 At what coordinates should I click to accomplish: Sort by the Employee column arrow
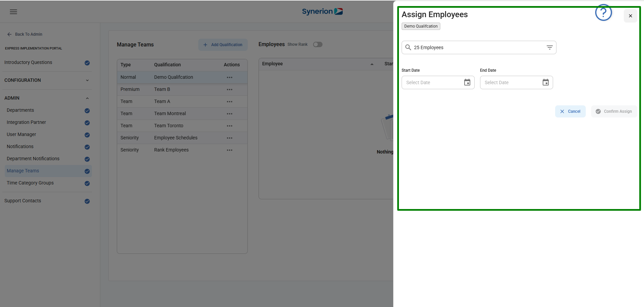[x=372, y=64]
